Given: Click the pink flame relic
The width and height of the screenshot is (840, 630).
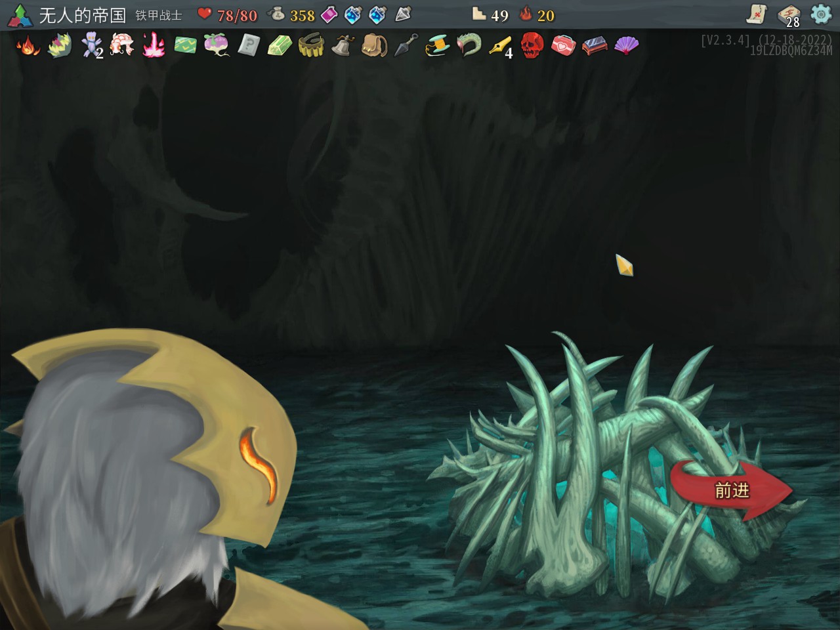Looking at the screenshot, I should tap(154, 45).
